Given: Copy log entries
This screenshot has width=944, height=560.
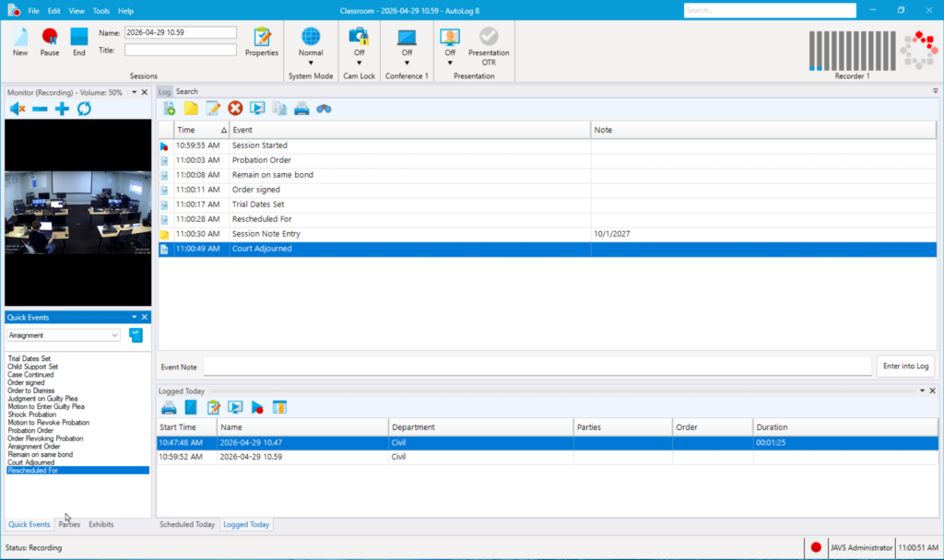Looking at the screenshot, I should pyautogui.click(x=279, y=109).
